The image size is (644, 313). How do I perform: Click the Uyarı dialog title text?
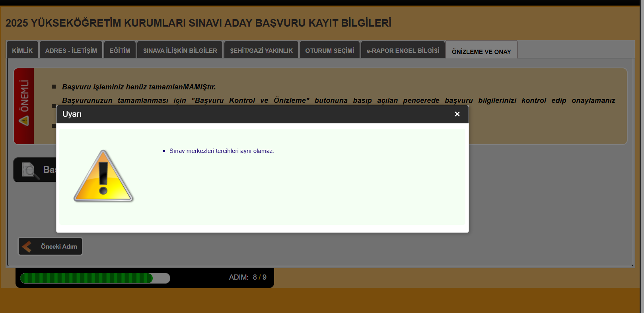[72, 114]
